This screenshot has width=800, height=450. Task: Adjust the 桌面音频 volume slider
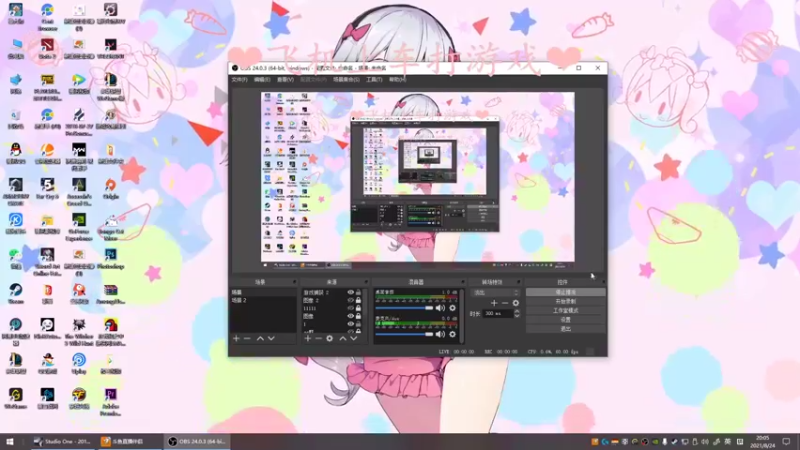click(404, 308)
